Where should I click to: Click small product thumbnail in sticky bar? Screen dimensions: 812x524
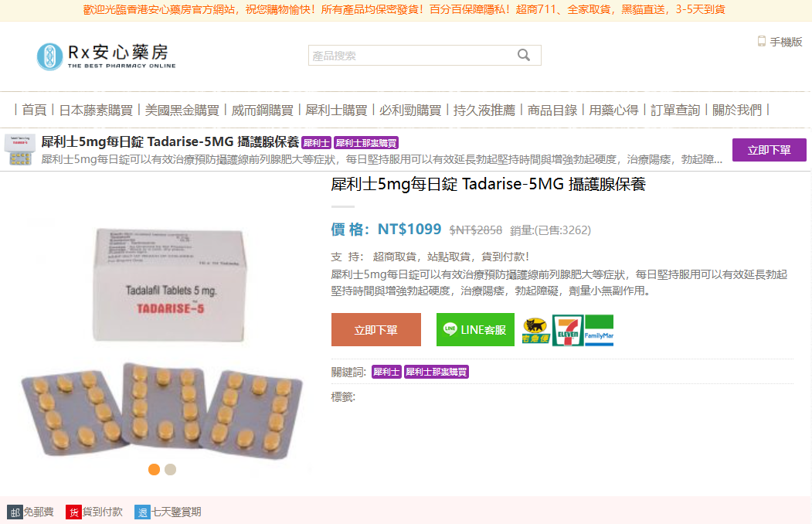click(x=19, y=150)
